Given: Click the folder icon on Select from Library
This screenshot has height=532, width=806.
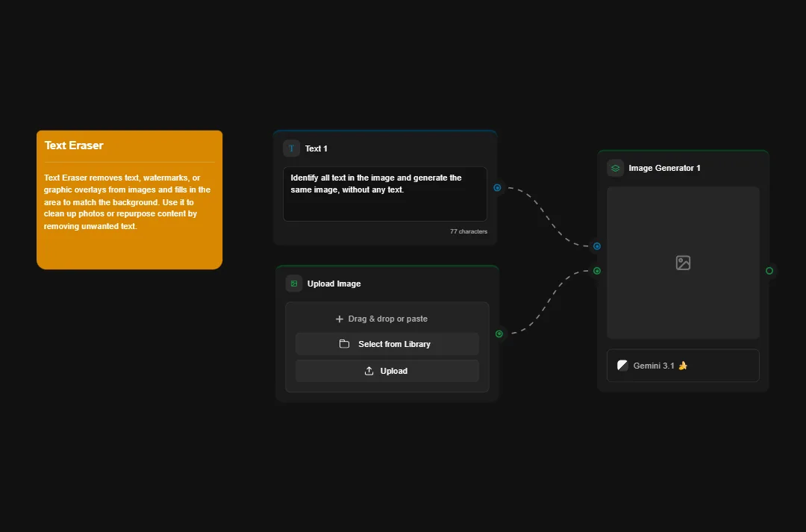Looking at the screenshot, I should pyautogui.click(x=344, y=344).
